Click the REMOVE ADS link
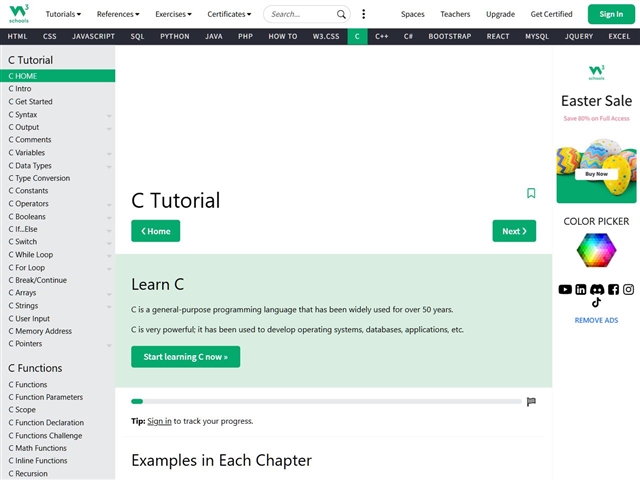The width and height of the screenshot is (640, 480). [596, 320]
